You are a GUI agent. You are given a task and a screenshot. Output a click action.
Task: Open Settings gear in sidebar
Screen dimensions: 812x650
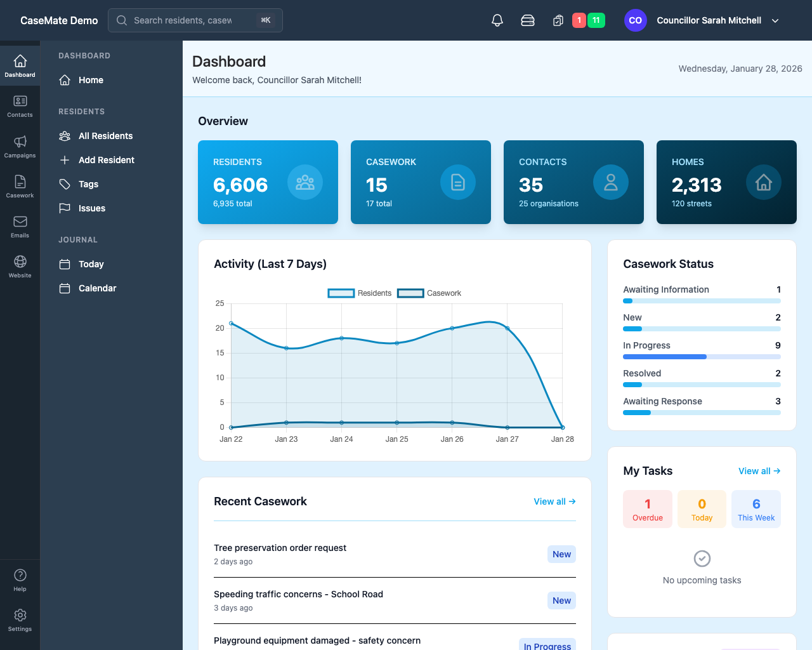[x=20, y=620]
